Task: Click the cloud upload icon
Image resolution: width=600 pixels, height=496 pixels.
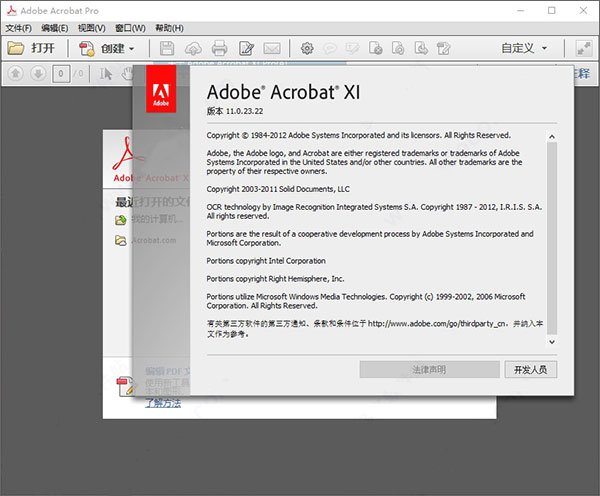Action: (193, 49)
